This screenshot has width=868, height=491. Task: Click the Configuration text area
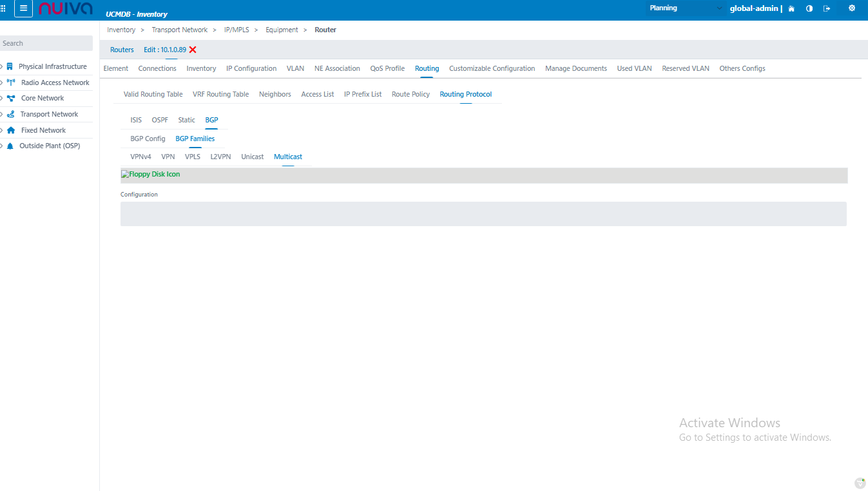(x=483, y=214)
